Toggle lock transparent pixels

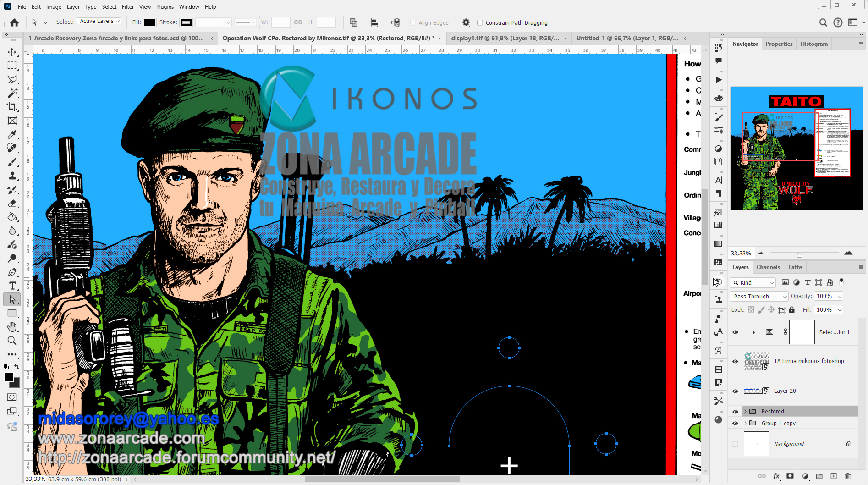pos(751,310)
